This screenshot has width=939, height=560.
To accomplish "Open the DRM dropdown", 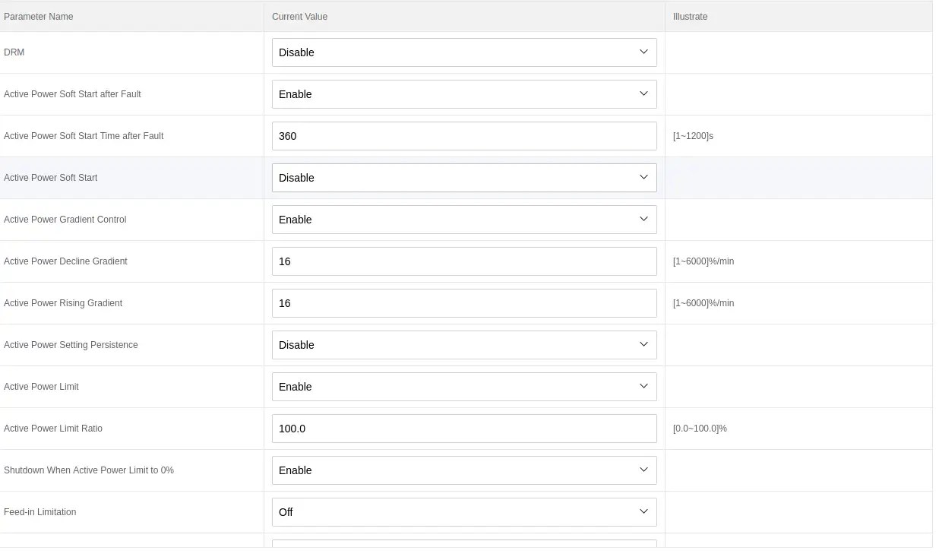I will 464,52.
